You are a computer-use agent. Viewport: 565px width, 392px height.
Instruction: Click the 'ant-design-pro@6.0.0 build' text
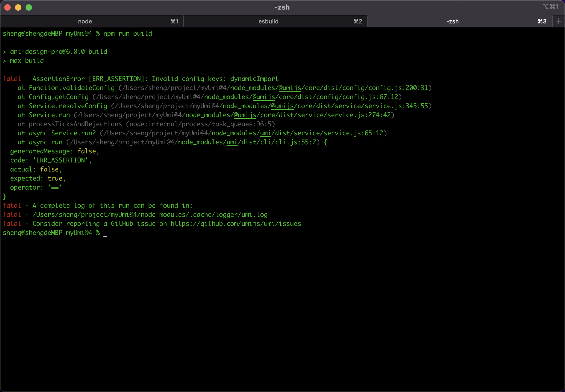pos(59,52)
